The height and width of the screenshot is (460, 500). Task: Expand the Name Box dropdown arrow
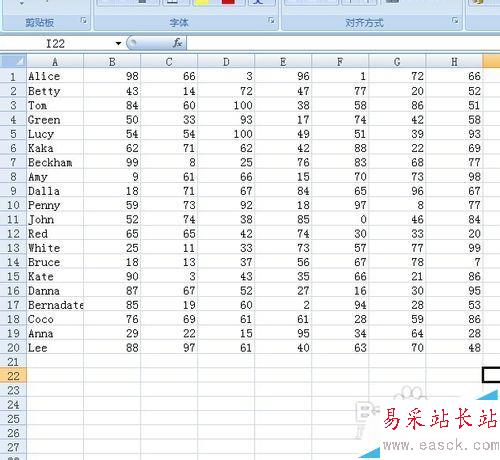click(118, 43)
